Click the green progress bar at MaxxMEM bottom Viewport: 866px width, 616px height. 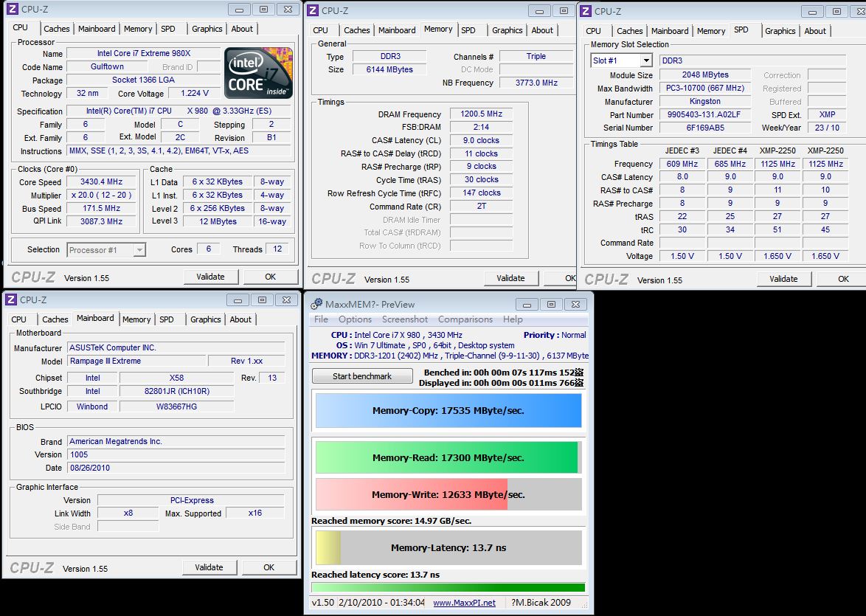[x=448, y=587]
